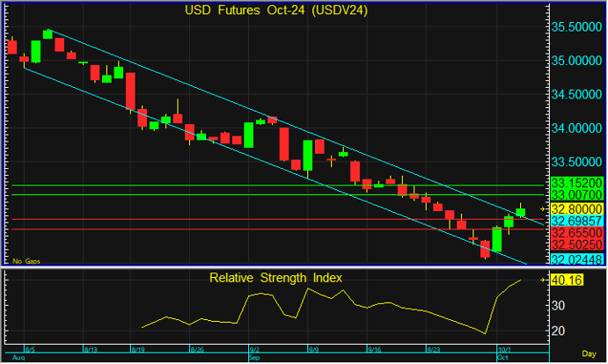The height and width of the screenshot is (364, 608).
Task: Select the cyan 32.69857 channel price tag
Action: pos(576,222)
